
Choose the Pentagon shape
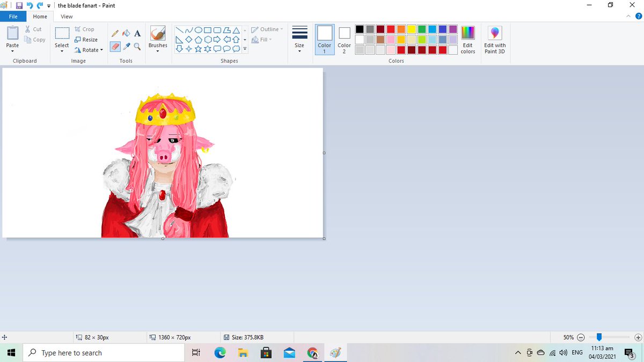(x=199, y=39)
